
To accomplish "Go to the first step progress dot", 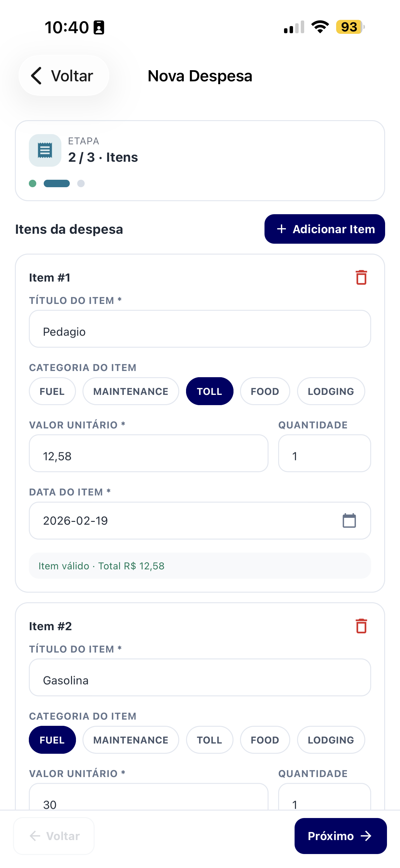I will 33,183.
